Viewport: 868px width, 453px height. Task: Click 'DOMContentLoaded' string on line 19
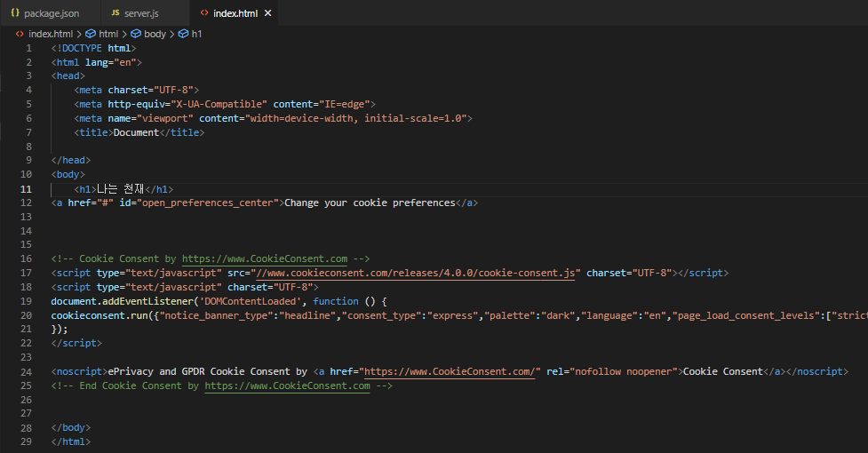pos(251,301)
